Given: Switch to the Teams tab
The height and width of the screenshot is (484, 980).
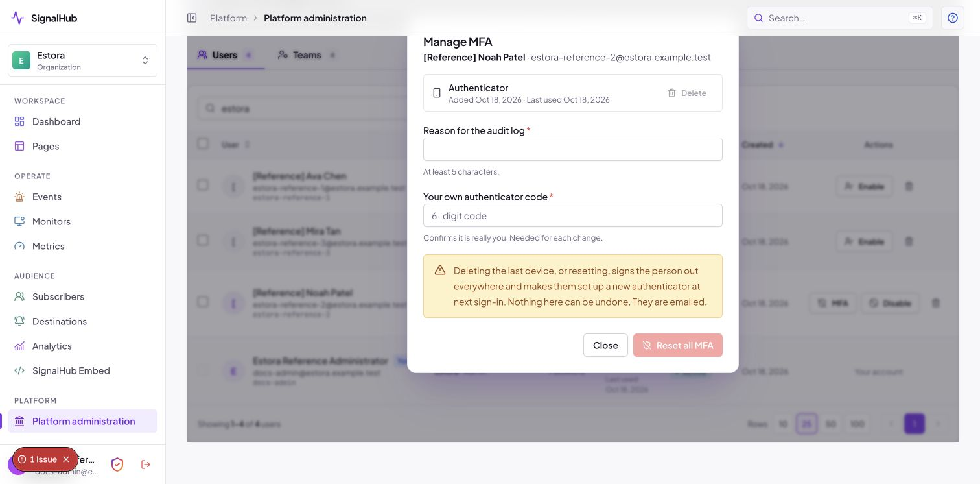Looking at the screenshot, I should click(307, 55).
